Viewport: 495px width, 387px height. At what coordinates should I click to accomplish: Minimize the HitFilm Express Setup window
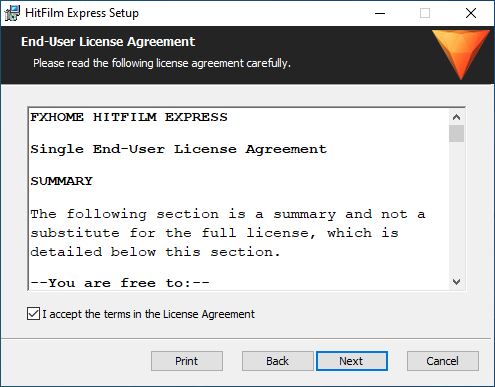(380, 13)
